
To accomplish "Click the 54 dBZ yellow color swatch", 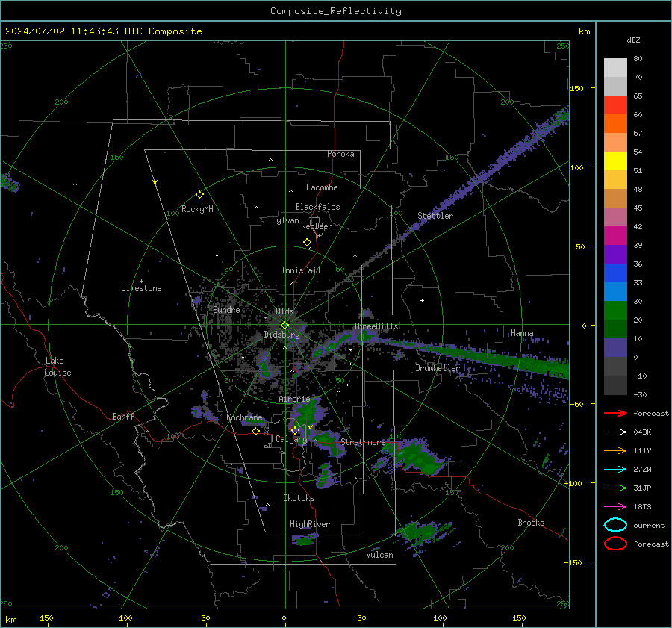I will 615,161.
